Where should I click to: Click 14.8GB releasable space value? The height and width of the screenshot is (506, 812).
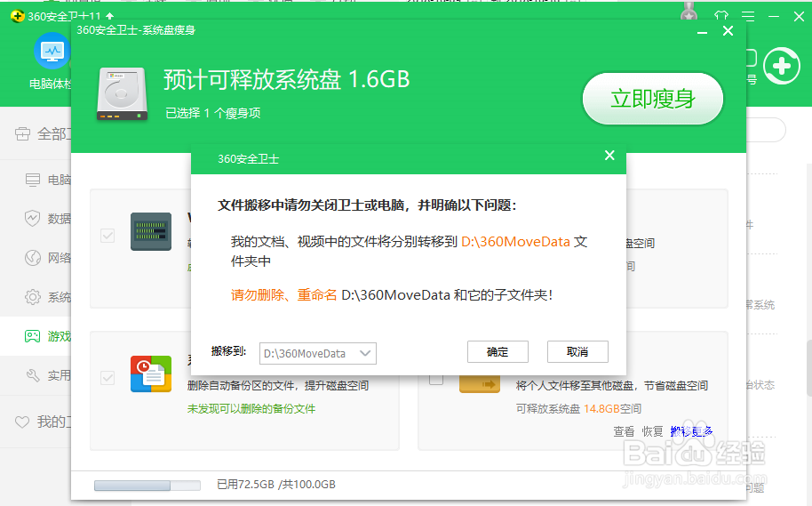pyautogui.click(x=601, y=409)
